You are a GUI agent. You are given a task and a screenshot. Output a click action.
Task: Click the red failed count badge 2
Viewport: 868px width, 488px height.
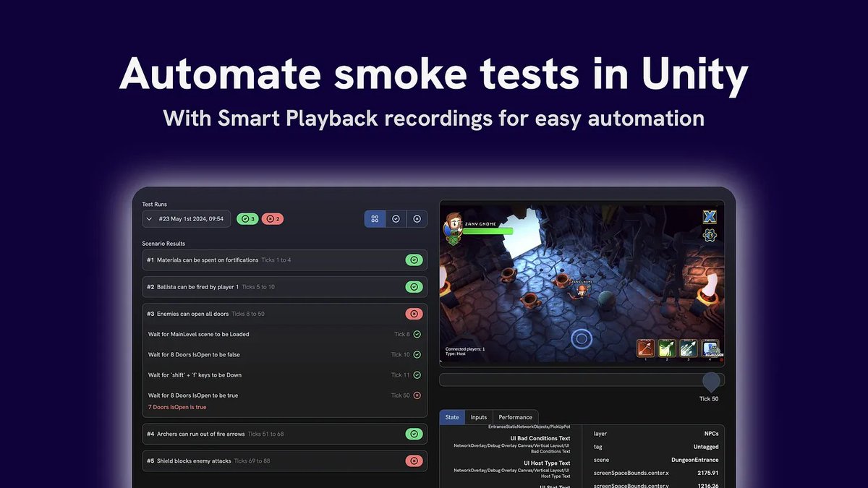point(272,218)
